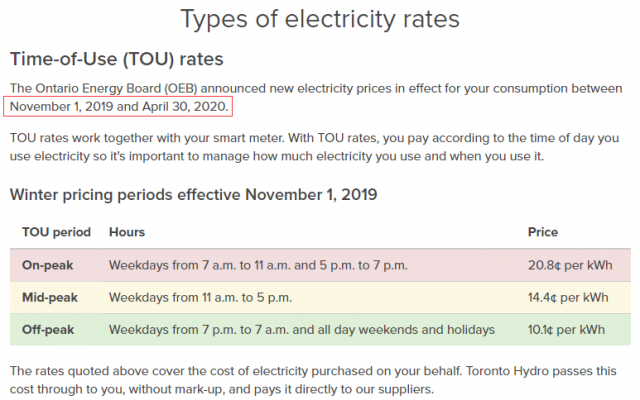
Task: Click the highlighted November 1, 2019 date range
Action: pos(118,107)
